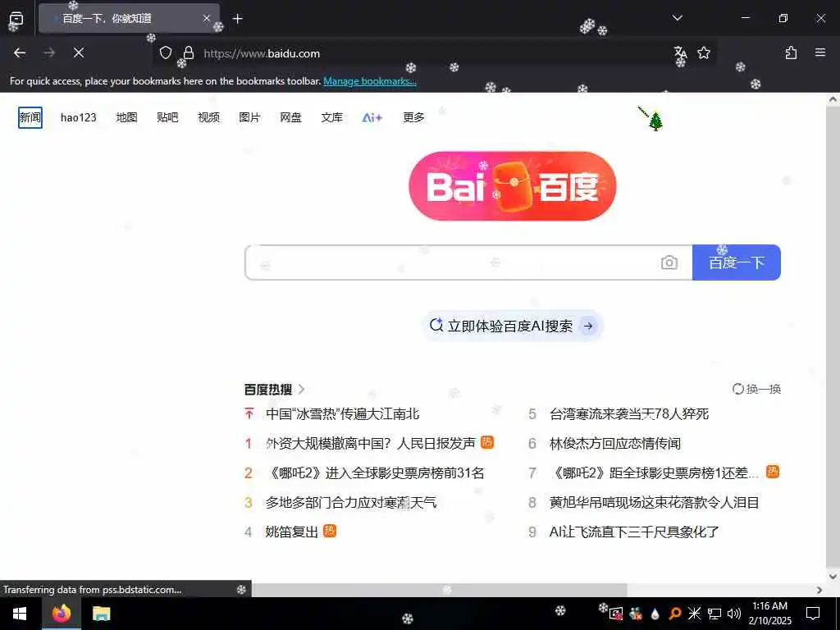The height and width of the screenshot is (630, 840).
Task: Open the Manage bookmarks link
Action: tap(370, 81)
